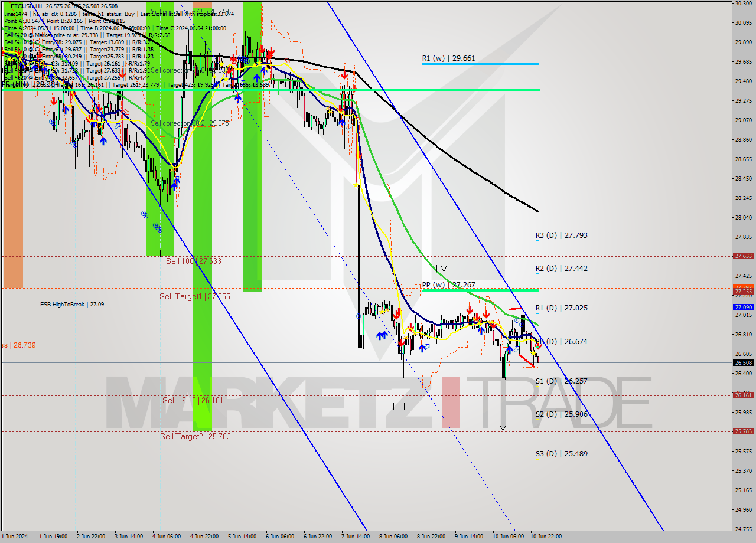
Task: Select the PP (w) | 27.267 pivot label
Action: [448, 285]
